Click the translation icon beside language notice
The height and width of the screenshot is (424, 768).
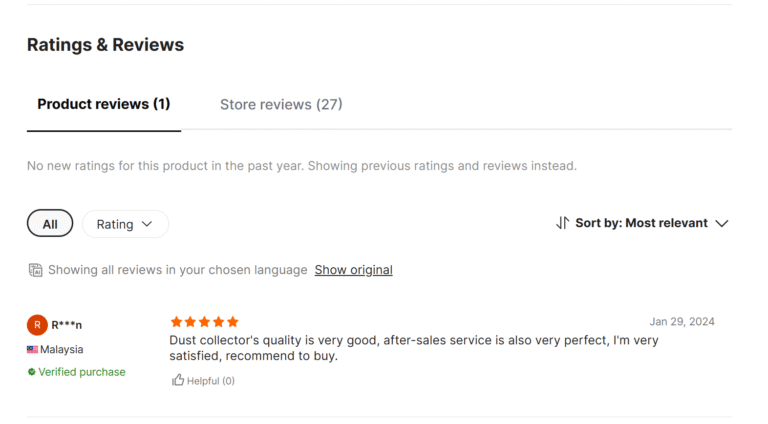click(36, 270)
